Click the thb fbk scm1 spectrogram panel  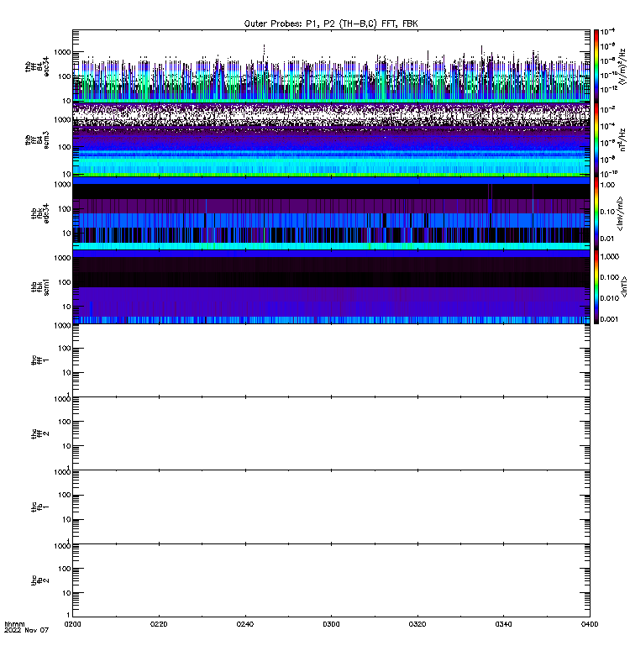(x=331, y=286)
